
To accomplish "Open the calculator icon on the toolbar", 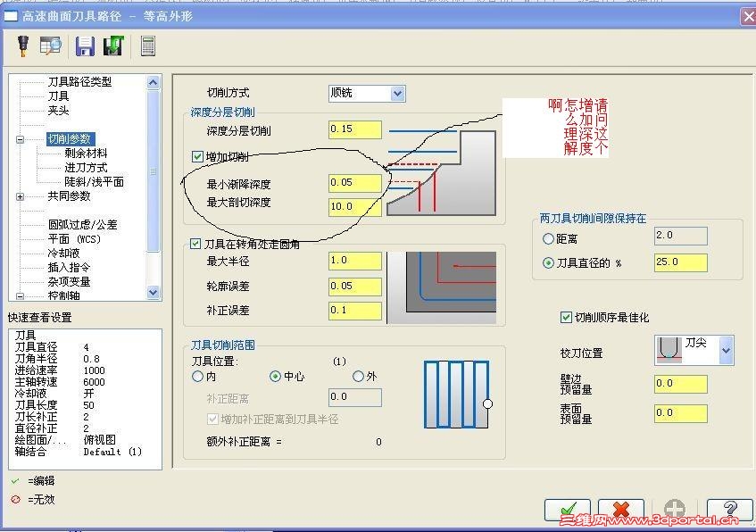I will click(148, 46).
